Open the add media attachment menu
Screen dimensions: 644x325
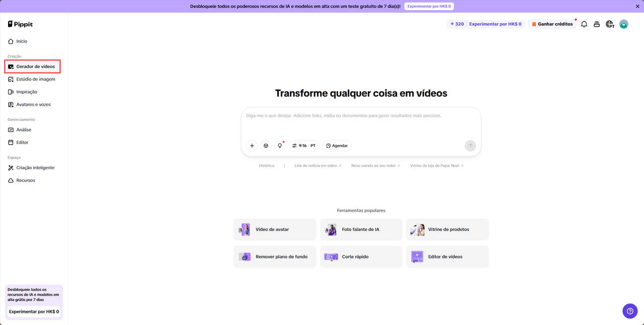(252, 145)
